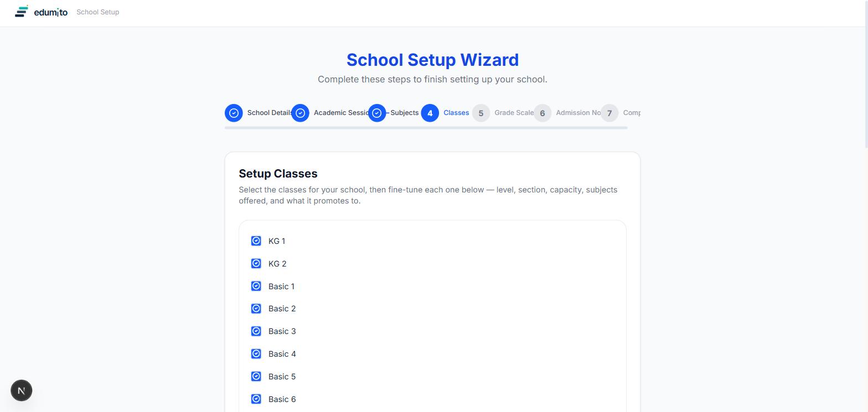Disable the Basic 4 class checkbox

[x=256, y=354]
